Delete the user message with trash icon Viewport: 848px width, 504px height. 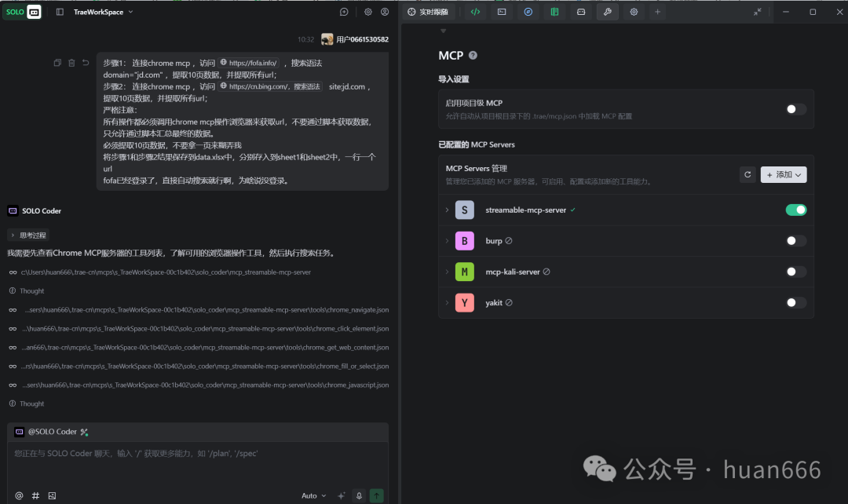pyautogui.click(x=71, y=63)
